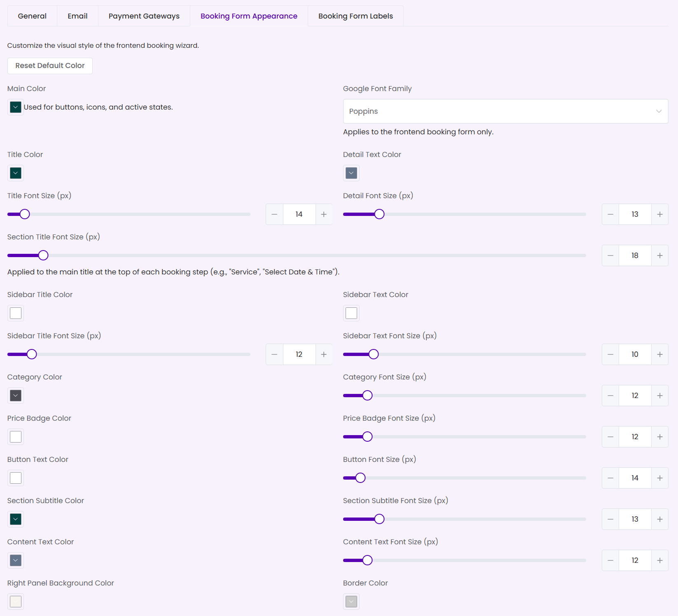The width and height of the screenshot is (678, 616).
Task: Open the Sidebar Title Color picker
Action: (16, 313)
